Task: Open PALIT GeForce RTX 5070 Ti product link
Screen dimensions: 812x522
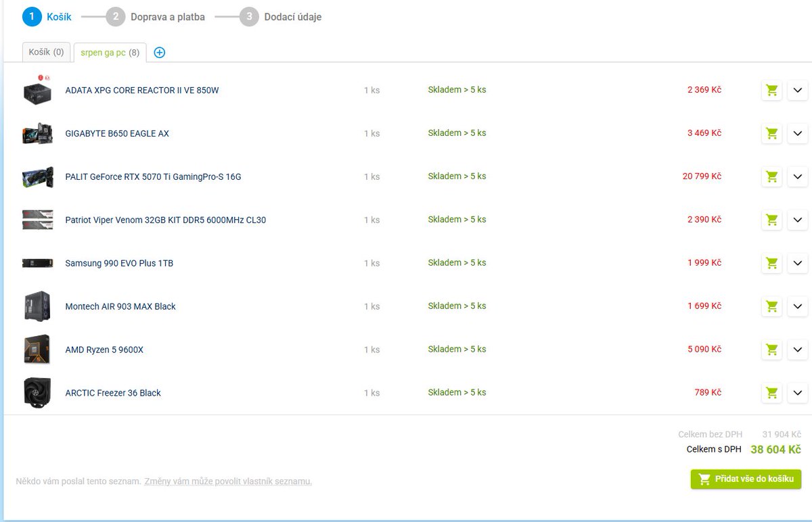Action: (x=153, y=176)
